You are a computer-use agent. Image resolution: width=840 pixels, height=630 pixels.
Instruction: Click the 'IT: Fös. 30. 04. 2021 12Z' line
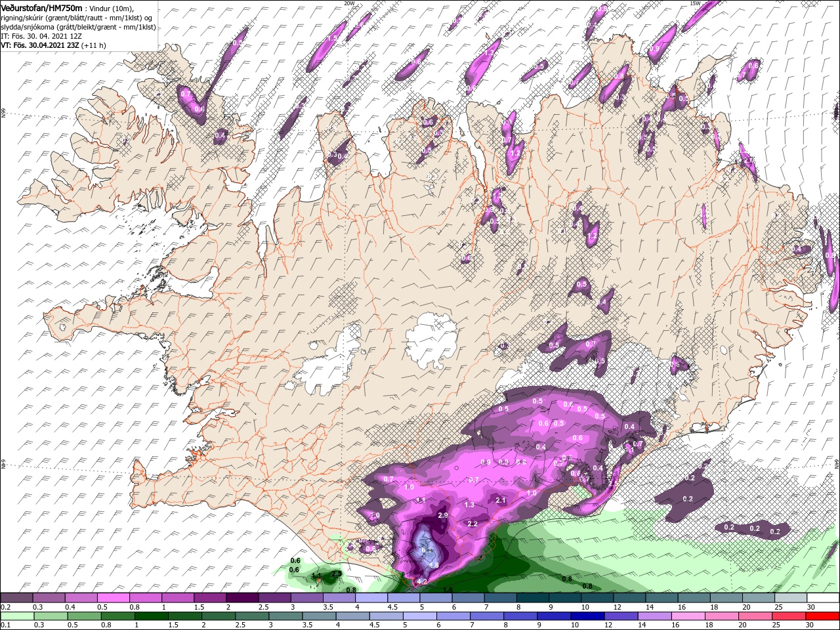coord(41,36)
